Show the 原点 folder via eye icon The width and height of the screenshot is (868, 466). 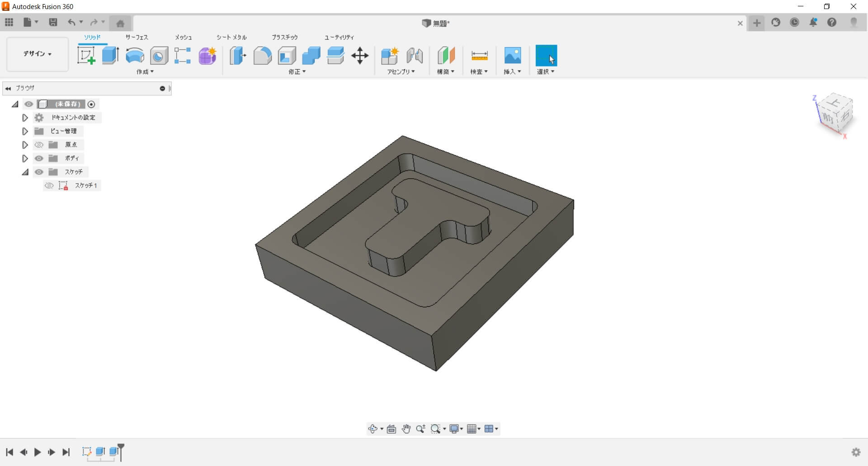pos(39,145)
